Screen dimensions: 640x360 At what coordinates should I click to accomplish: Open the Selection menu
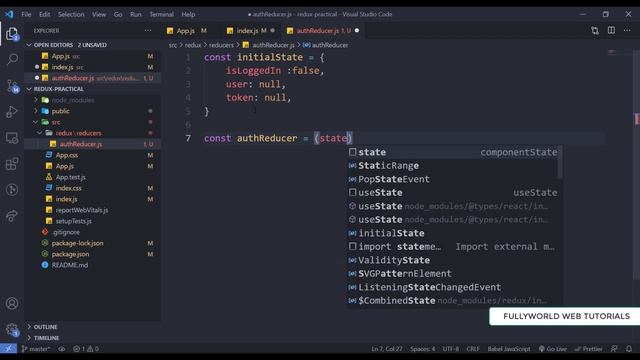71,14
